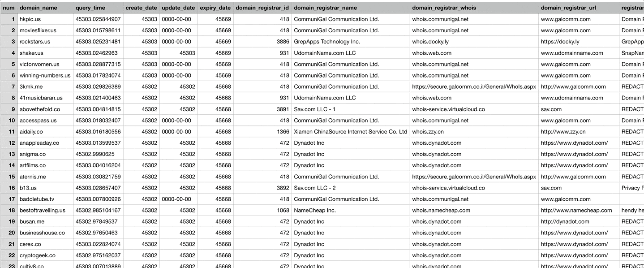Select the hkpic.us domain cell
This screenshot has width=644, height=268.
point(30,19)
